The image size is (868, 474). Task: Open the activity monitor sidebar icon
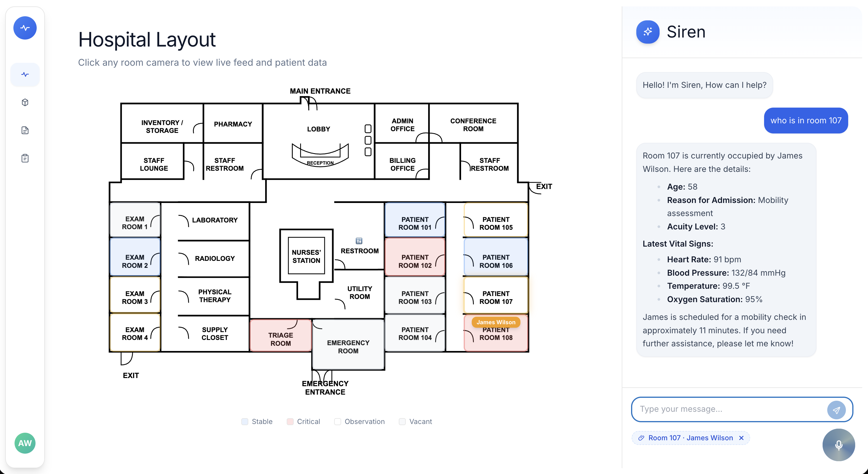pyautogui.click(x=25, y=74)
